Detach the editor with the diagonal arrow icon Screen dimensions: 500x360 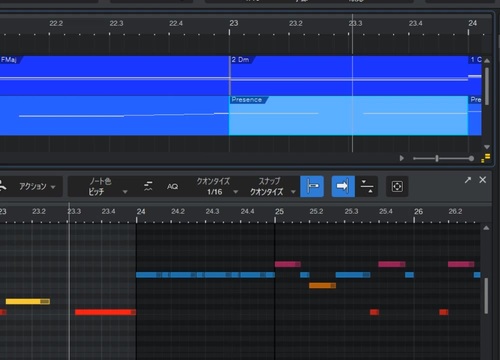click(468, 180)
